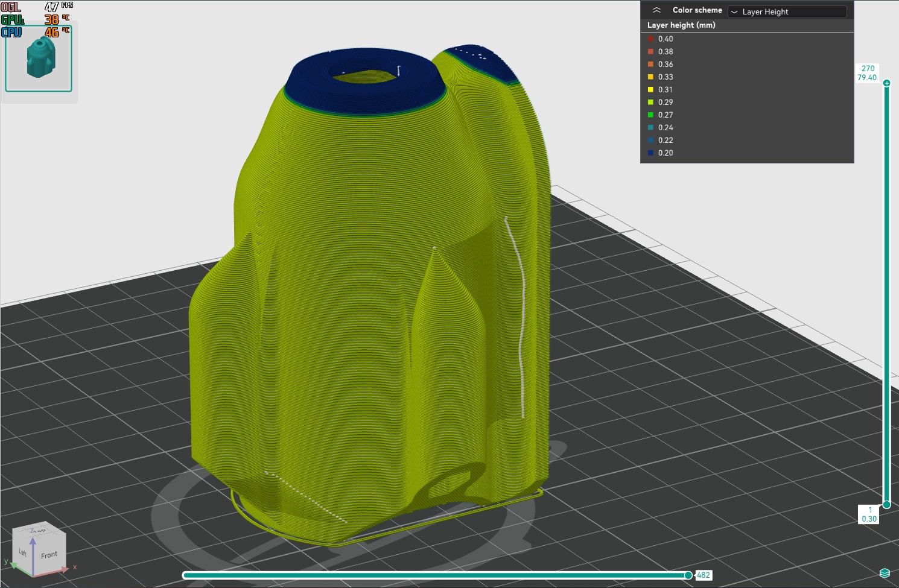Collapse the Color scheme legend panel
The image size is (899, 588).
[x=656, y=10]
